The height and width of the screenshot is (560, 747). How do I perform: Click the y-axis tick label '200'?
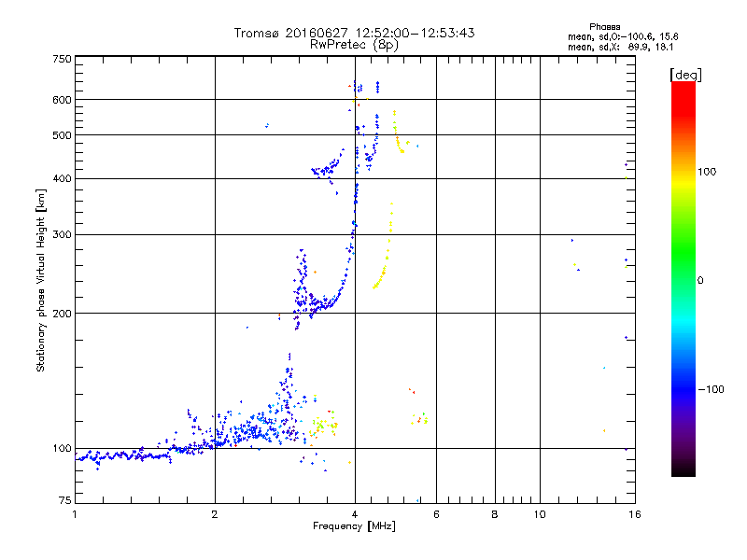coord(62,314)
